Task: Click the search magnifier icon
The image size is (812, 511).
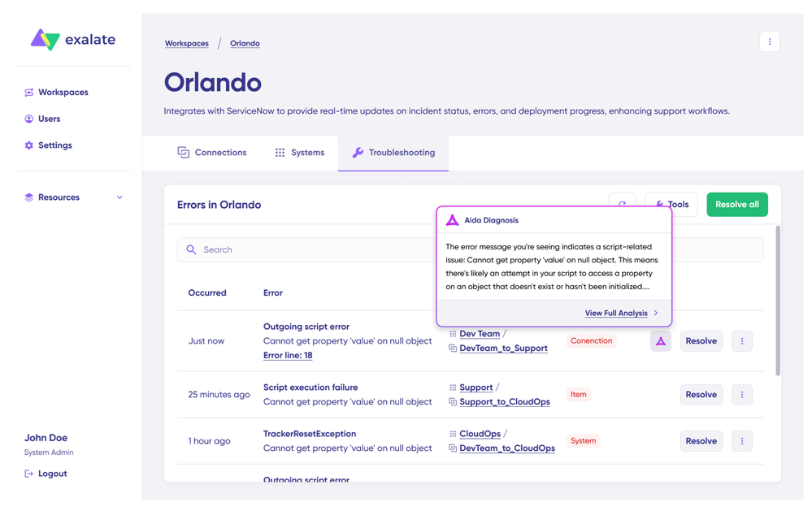Action: click(191, 249)
